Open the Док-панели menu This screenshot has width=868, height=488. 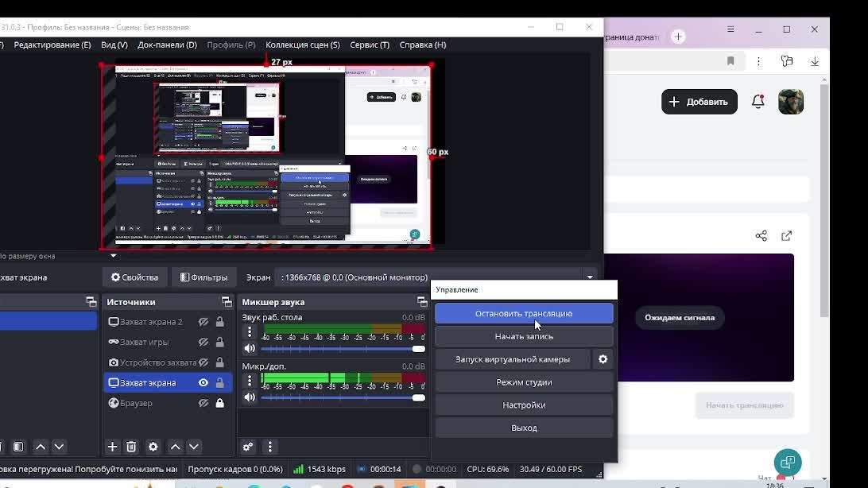(x=167, y=45)
